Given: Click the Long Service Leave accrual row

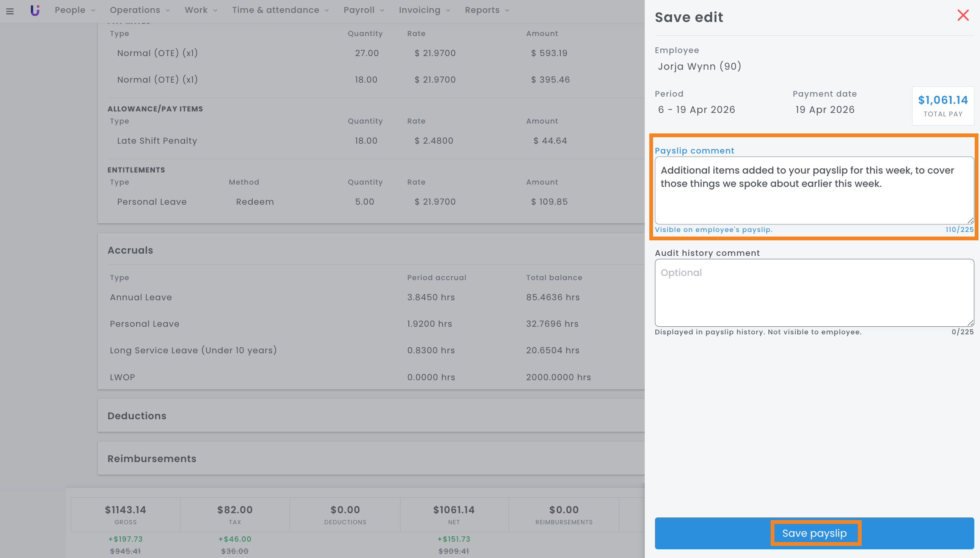Looking at the screenshot, I should point(371,350).
